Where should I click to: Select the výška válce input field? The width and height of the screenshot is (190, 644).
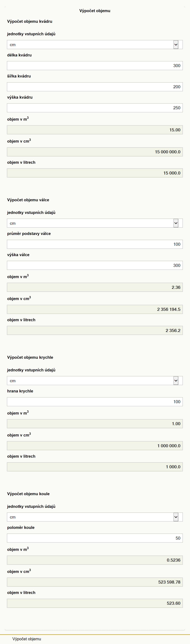coord(95,265)
